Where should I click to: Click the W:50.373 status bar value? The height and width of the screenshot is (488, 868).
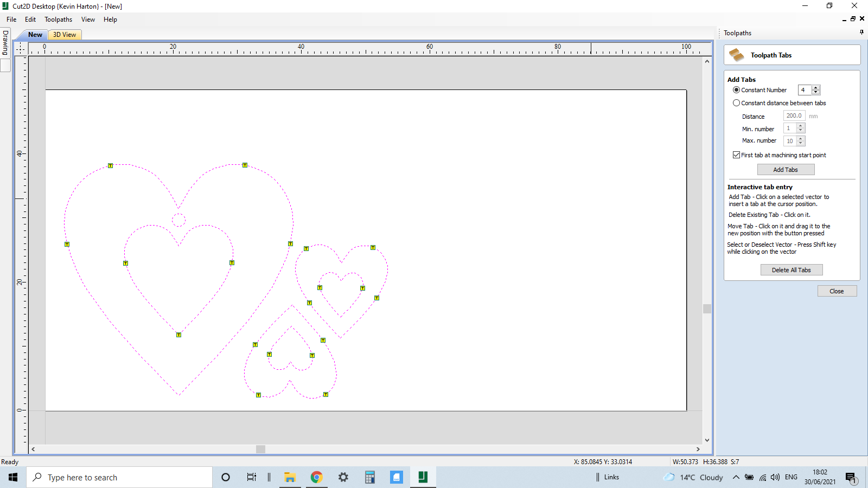[x=685, y=462]
